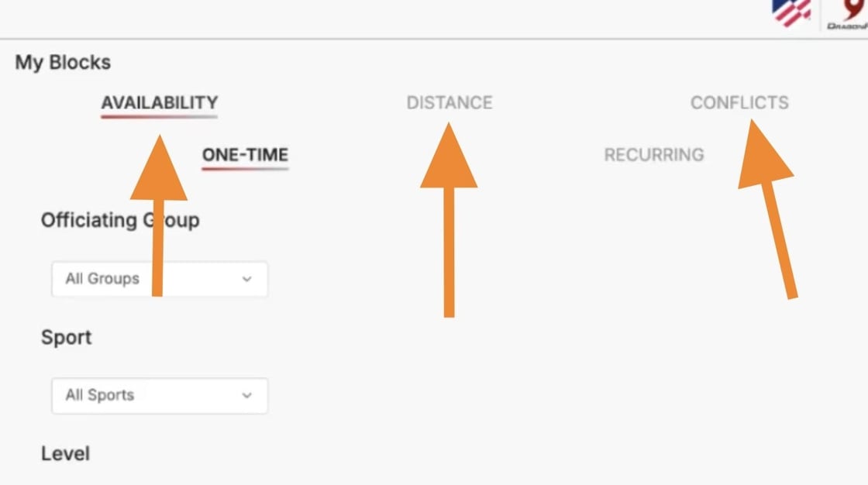Switch to the Availability tab

pos(159,102)
